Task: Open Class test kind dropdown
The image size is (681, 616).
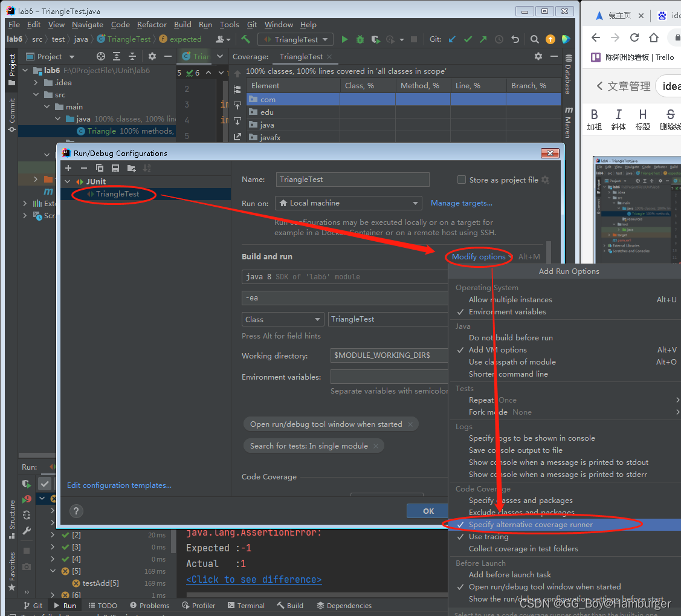Action: (283, 319)
